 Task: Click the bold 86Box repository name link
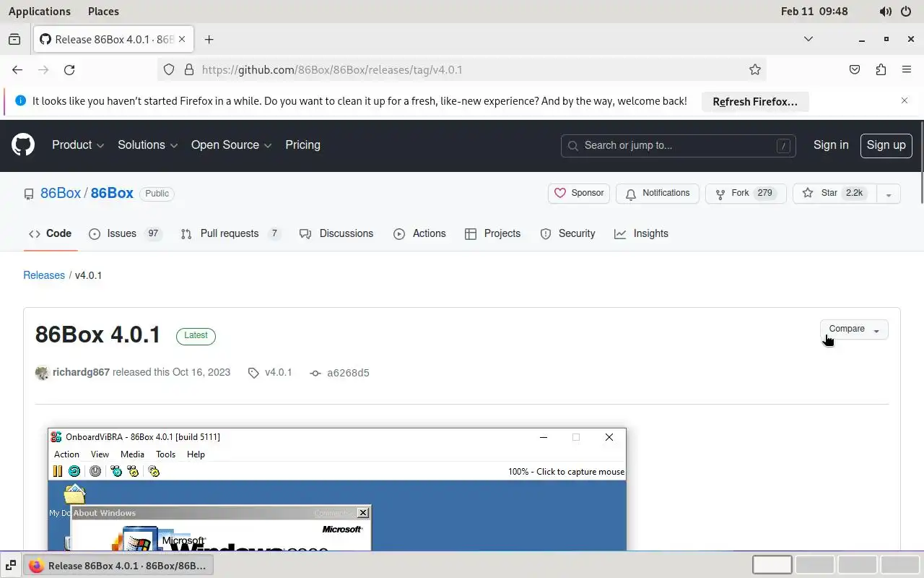[x=112, y=193]
